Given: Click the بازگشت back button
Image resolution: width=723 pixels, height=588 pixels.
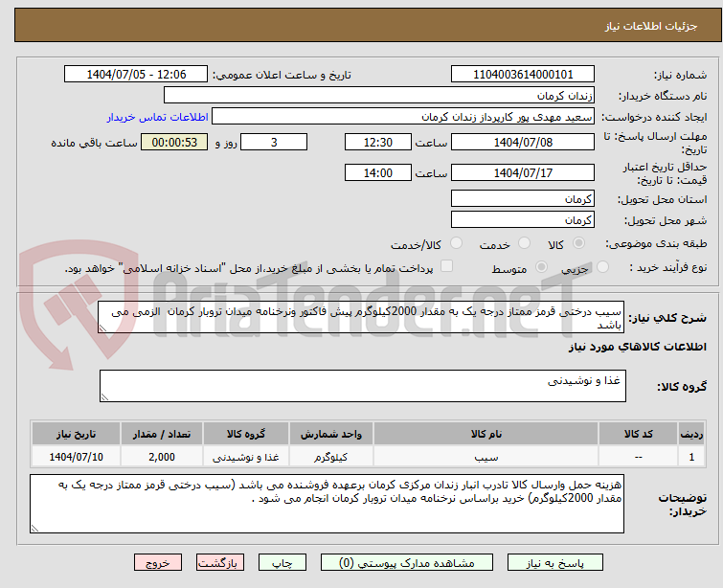Looking at the screenshot, I should tap(220, 563).
